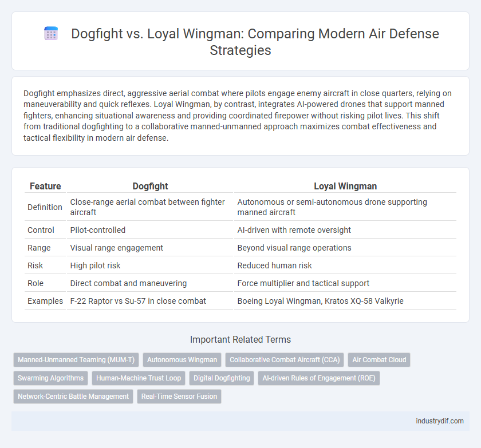481x448 pixels.
Task: Click 'Autonomous or semi-autonomous drone' cell
Action: pos(345,207)
